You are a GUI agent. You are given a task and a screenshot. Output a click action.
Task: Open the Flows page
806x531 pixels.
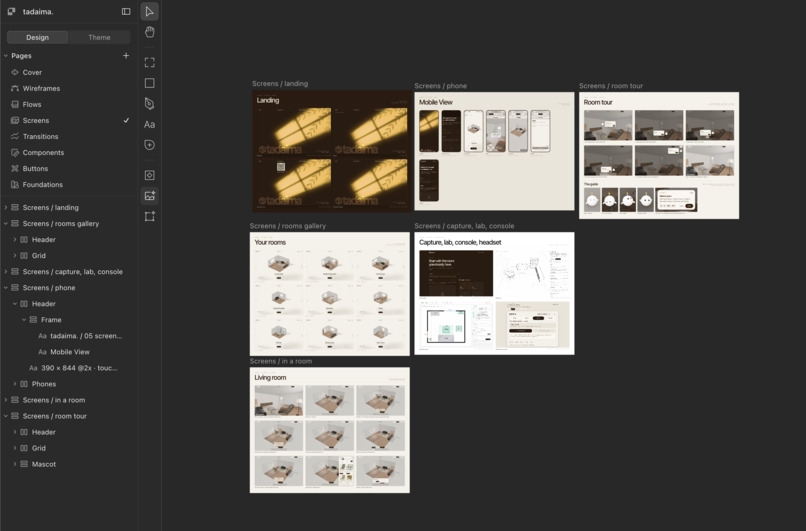click(32, 104)
